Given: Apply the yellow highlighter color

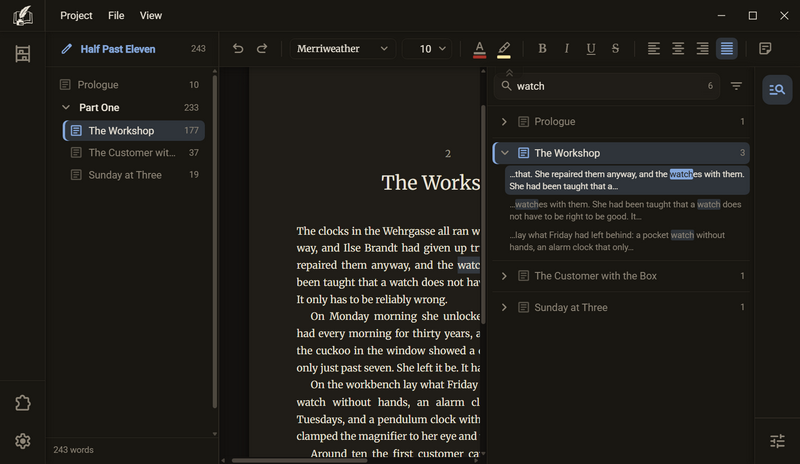Looking at the screenshot, I should click(x=504, y=49).
